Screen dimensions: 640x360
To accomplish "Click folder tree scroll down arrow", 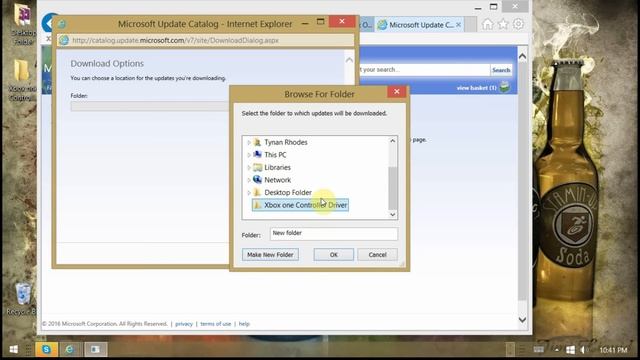I will pyautogui.click(x=393, y=215).
